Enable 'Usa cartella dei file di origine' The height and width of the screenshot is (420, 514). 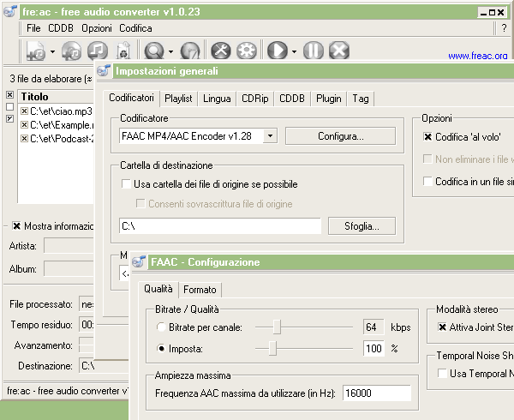(127, 184)
